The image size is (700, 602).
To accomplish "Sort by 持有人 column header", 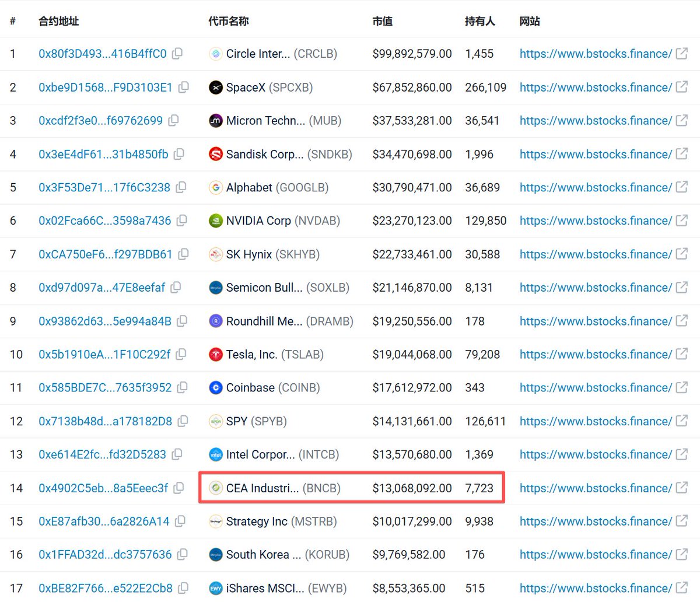I will pos(480,21).
